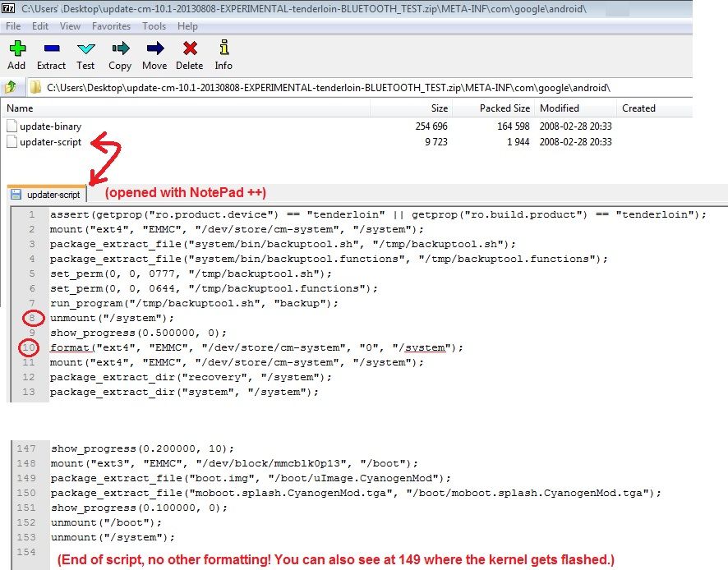The image size is (728, 570).
Task: Sort by the Modified column header
Action: [560, 108]
